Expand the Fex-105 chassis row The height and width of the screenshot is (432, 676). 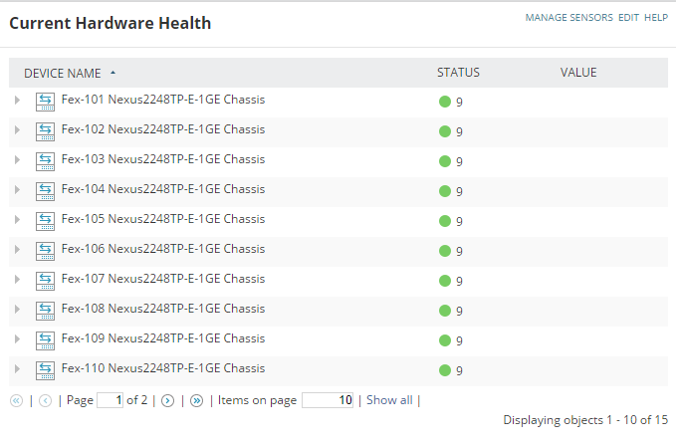17,219
